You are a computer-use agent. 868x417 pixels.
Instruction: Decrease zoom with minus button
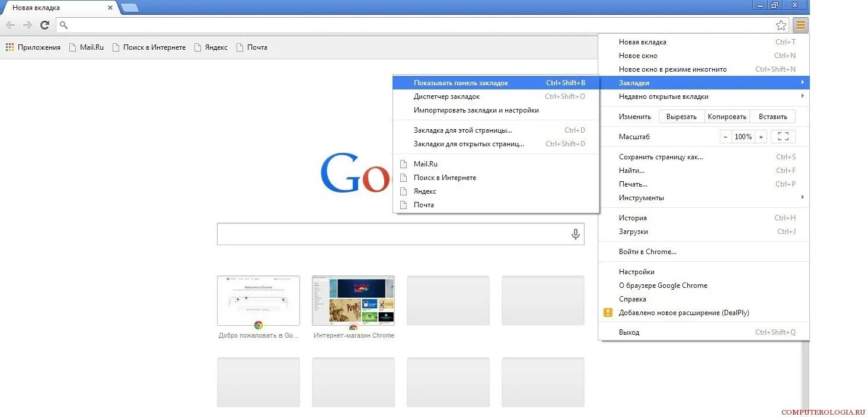click(726, 137)
